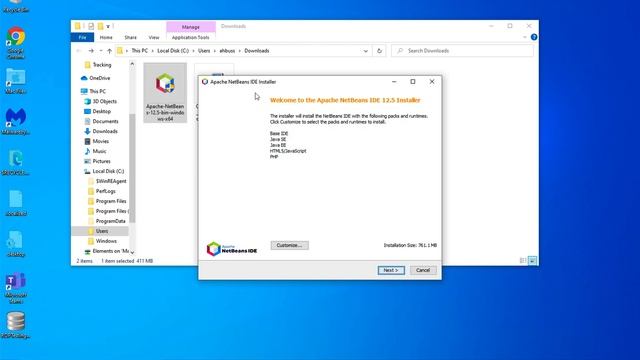Screen dimensions: 640x360
Task: Click Properties icon in quick access toolbar
Action: click(91, 27)
